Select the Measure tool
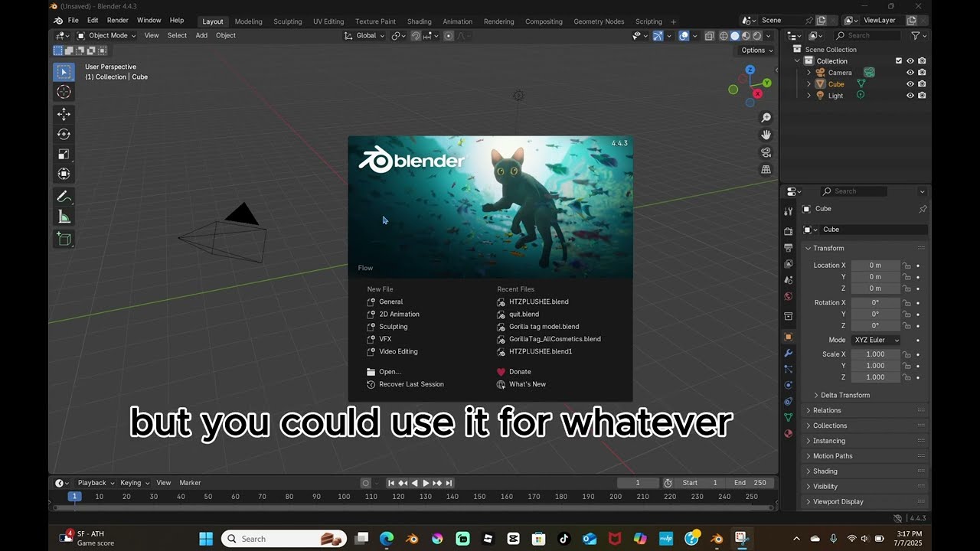This screenshot has height=551, width=980. (x=64, y=217)
